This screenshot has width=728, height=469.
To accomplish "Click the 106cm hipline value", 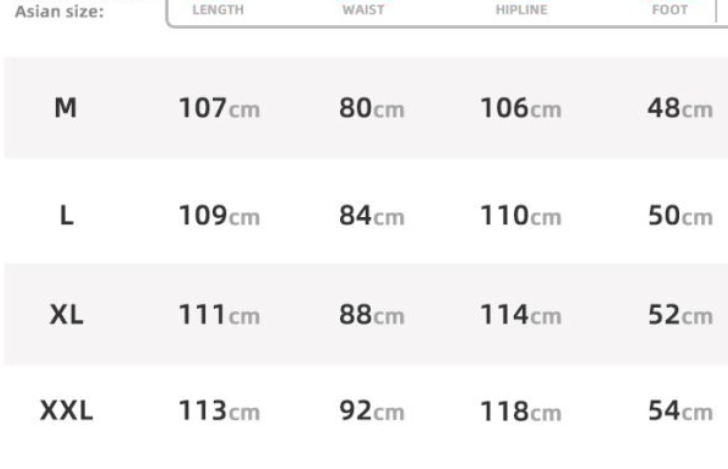I will [x=520, y=109].
